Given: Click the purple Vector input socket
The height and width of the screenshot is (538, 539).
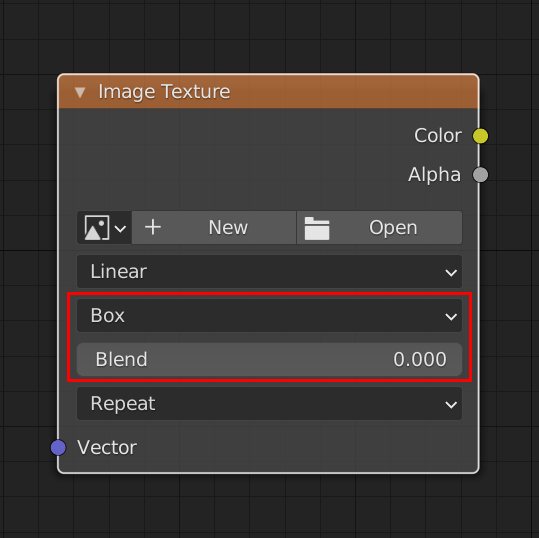Looking at the screenshot, I should [58, 447].
